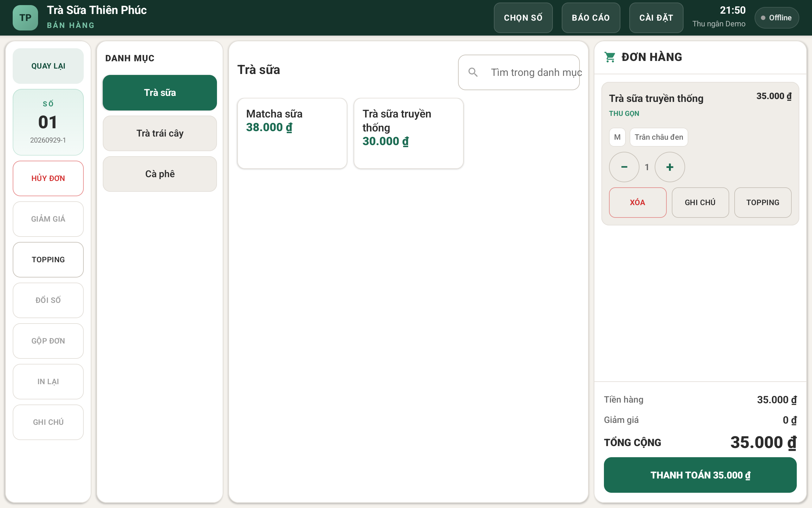
Task: Switch to Trà trái cây category
Action: coord(160,133)
